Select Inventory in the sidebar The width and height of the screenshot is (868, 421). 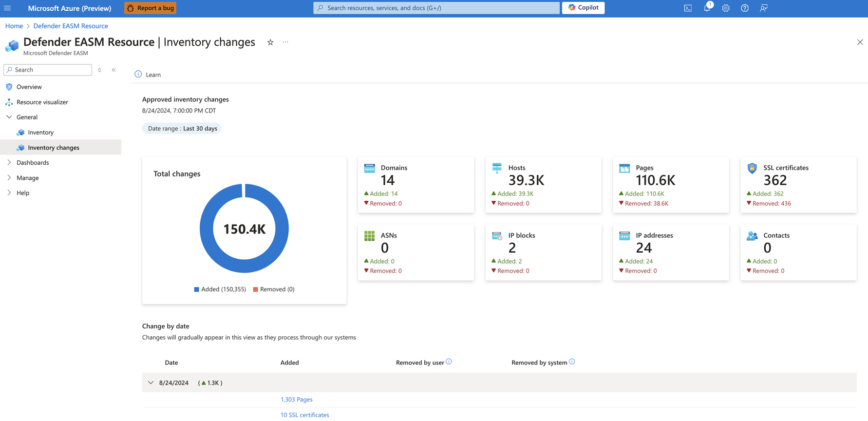click(41, 132)
